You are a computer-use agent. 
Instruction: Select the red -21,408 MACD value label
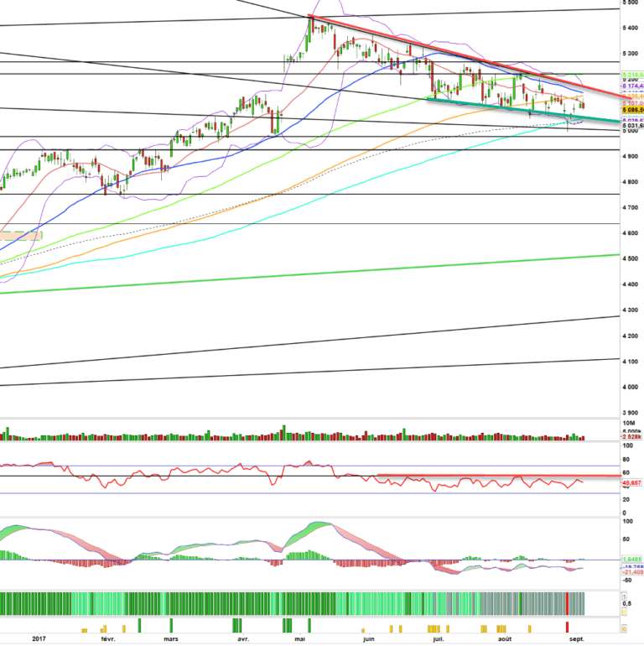(632, 571)
